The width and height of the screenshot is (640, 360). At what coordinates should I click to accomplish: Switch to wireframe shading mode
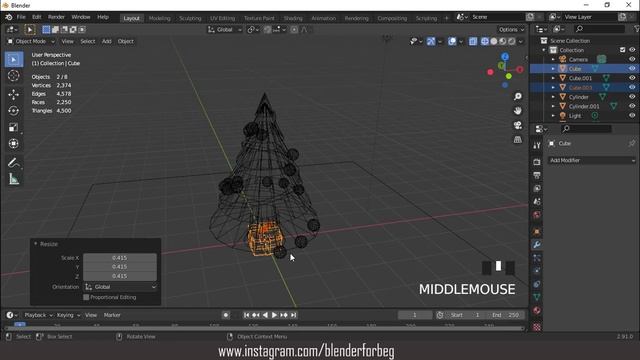coord(484,41)
